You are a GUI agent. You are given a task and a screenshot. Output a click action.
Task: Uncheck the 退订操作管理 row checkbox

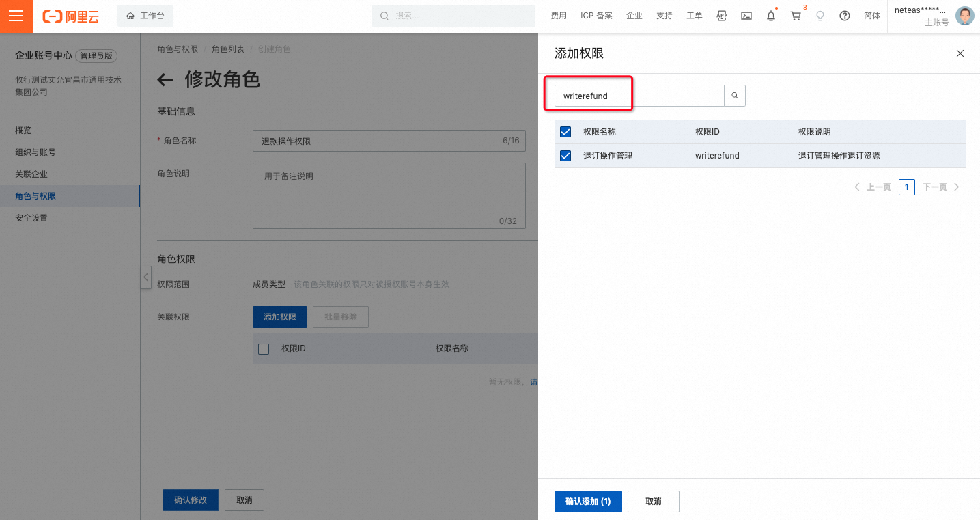tap(565, 156)
